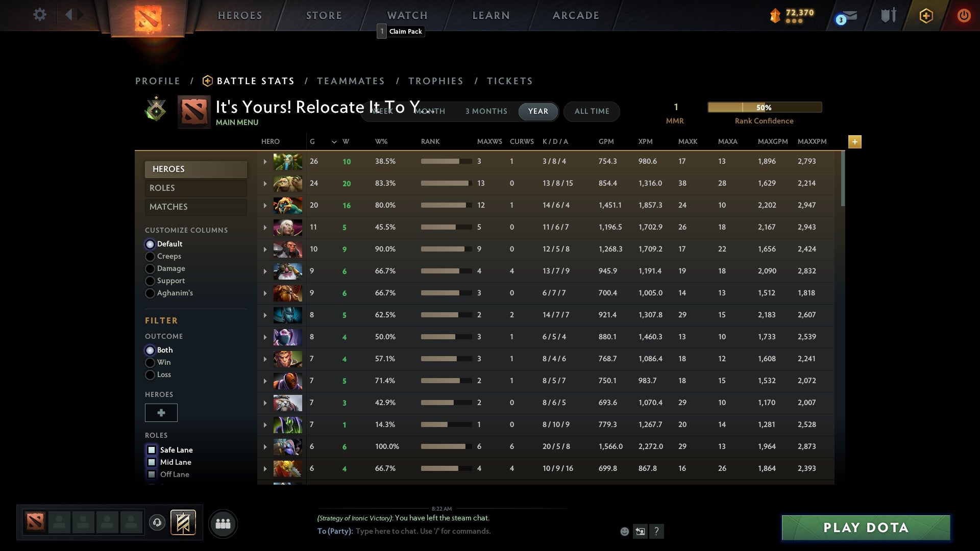Open the Watch menu
This screenshot has height=551, width=980.
[x=407, y=15]
